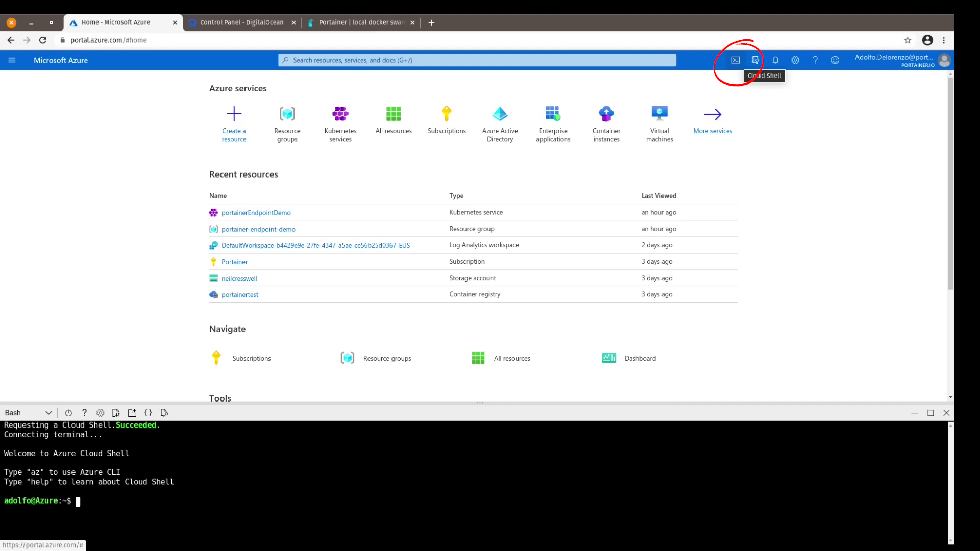Reload the page with browser refresh
This screenshot has height=551, width=980.
click(43, 40)
